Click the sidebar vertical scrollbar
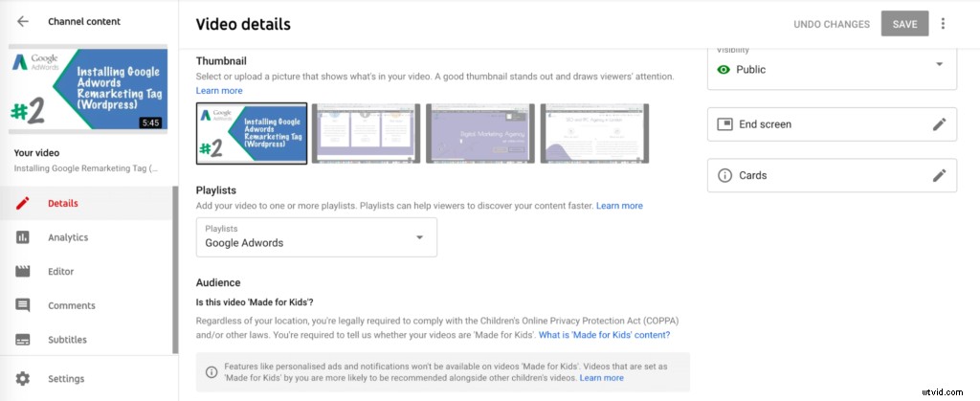 click(176, 270)
